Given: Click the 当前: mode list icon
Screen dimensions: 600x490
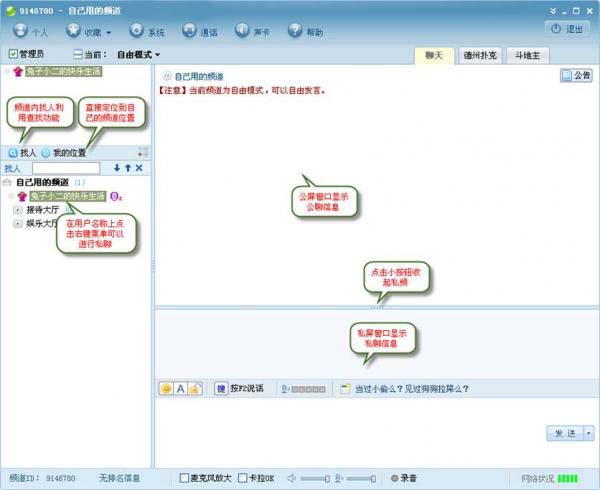Looking at the screenshot, I should pos(78,55).
